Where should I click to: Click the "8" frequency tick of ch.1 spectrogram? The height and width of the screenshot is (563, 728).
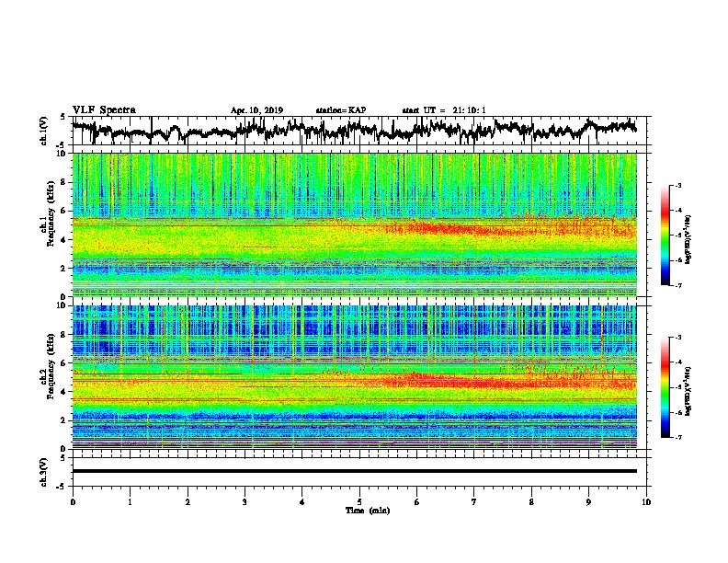(x=64, y=182)
